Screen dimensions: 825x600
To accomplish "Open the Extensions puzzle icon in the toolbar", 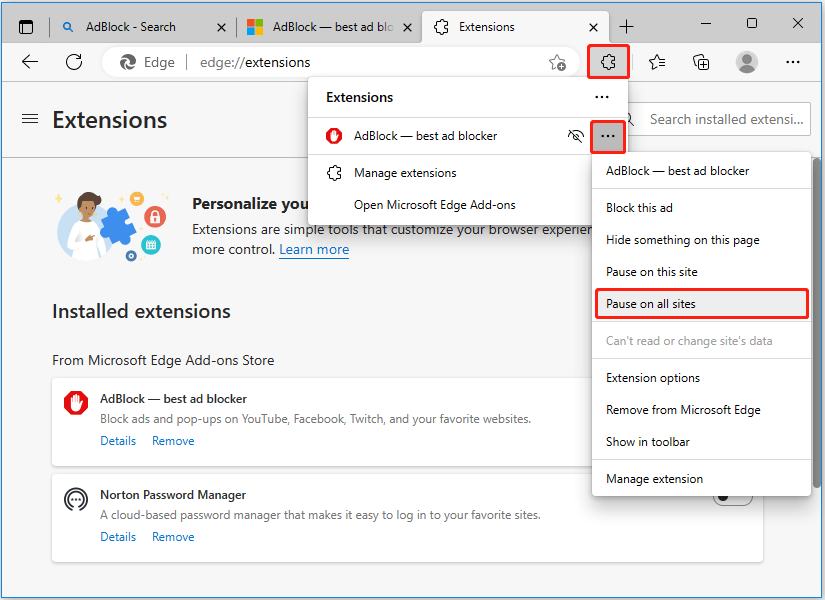I will [608, 61].
